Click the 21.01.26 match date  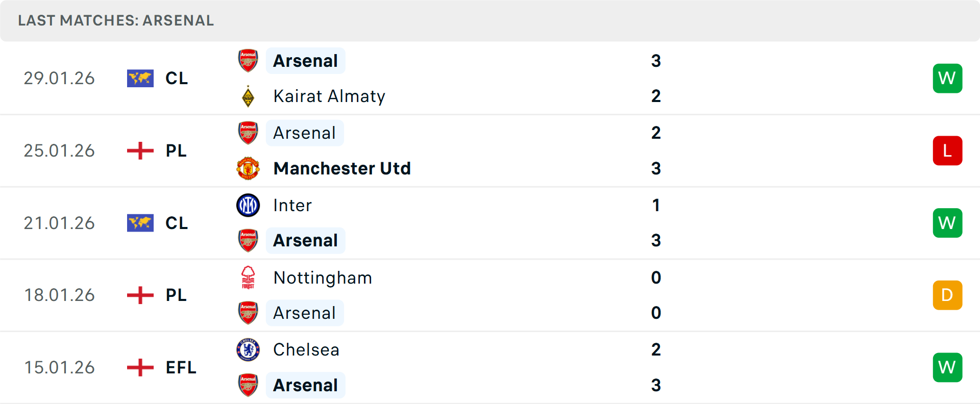coord(59,223)
